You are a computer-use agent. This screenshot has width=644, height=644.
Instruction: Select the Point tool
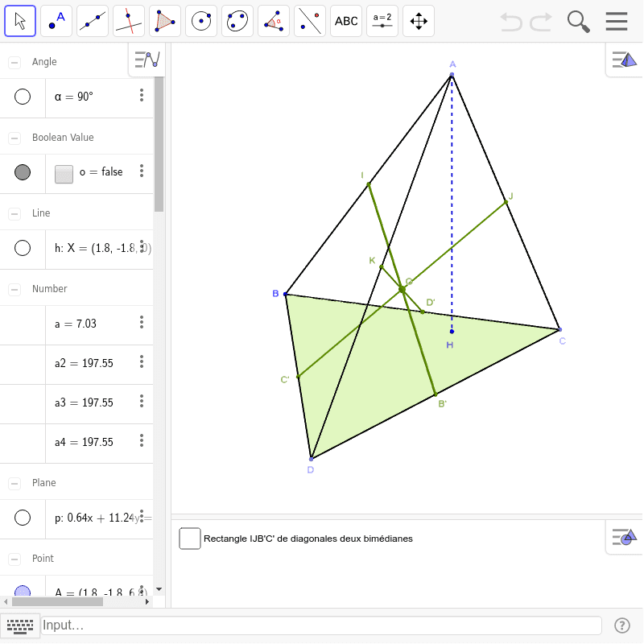(56, 21)
